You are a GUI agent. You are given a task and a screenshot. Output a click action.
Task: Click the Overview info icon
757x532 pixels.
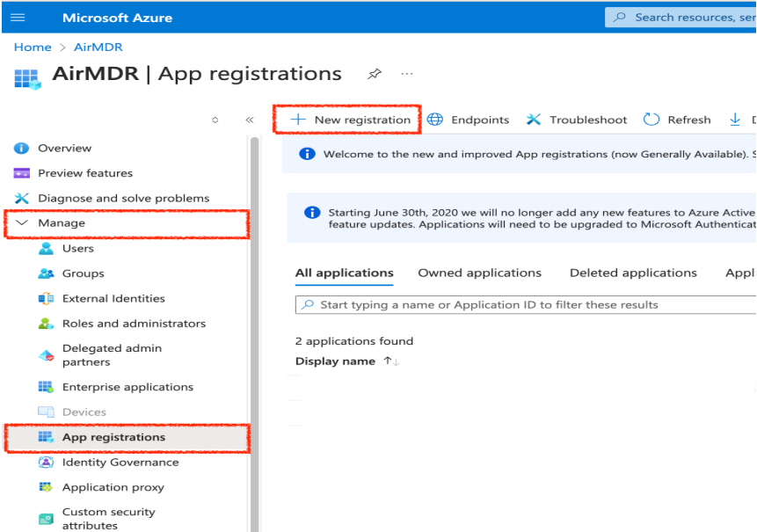(21, 149)
